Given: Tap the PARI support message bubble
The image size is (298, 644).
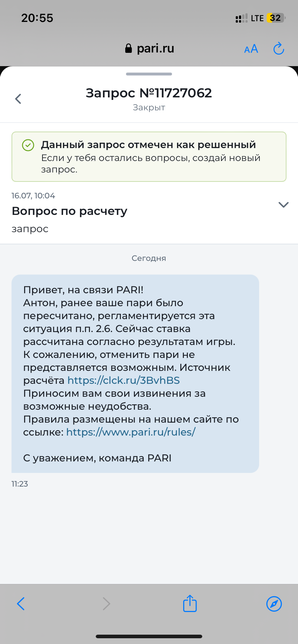Looking at the screenshot, I should (135, 374).
